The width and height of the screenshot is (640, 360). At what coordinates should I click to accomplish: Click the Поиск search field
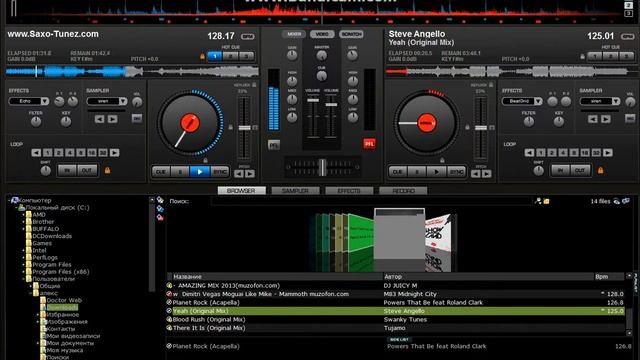[x=371, y=201]
